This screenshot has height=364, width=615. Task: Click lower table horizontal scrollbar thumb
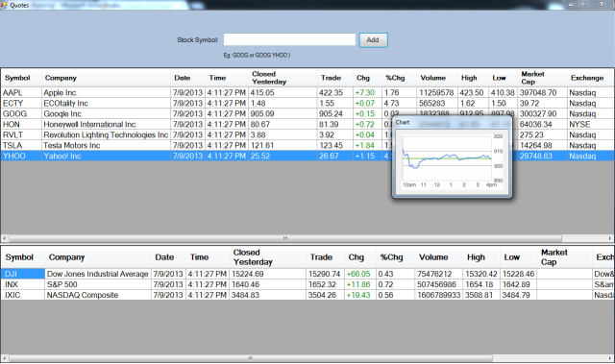click(251, 358)
